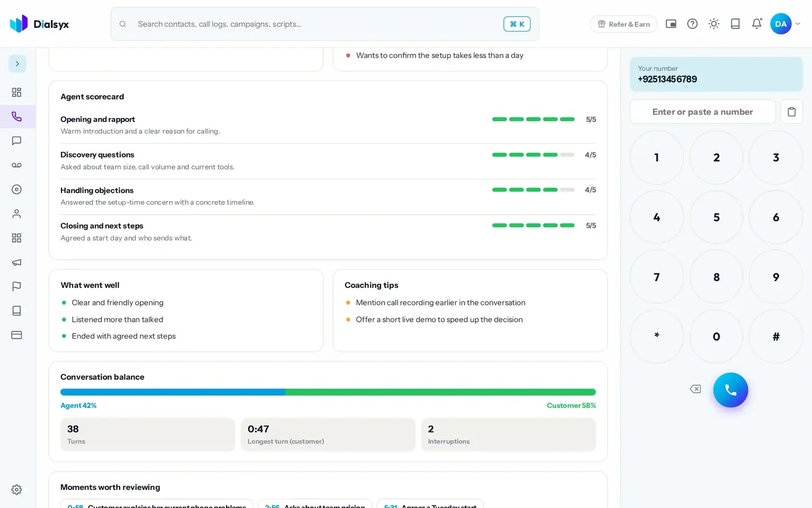Open the voicemail sidebar icon
Screen dimensions: 812x508
click(x=17, y=165)
